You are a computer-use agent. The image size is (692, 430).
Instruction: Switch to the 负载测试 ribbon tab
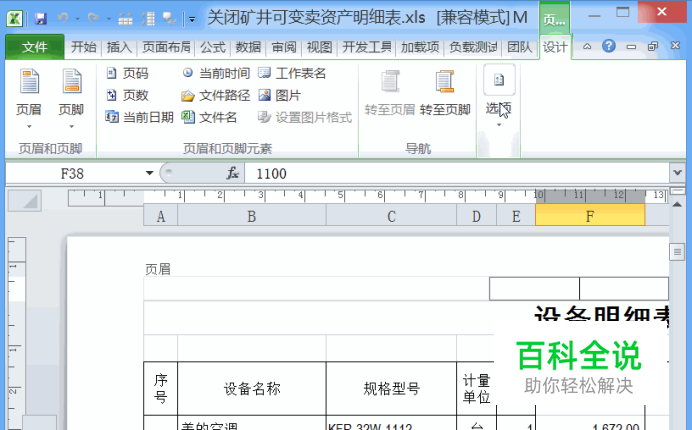tap(473, 47)
